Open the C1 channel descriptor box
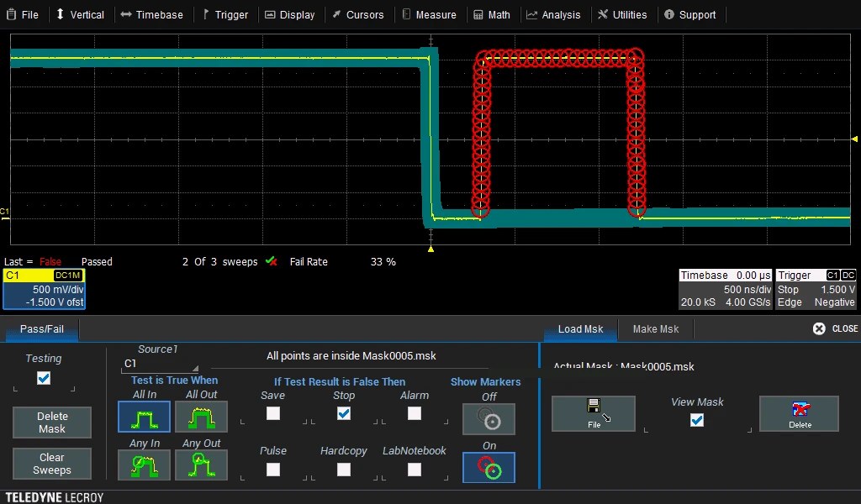 point(44,289)
